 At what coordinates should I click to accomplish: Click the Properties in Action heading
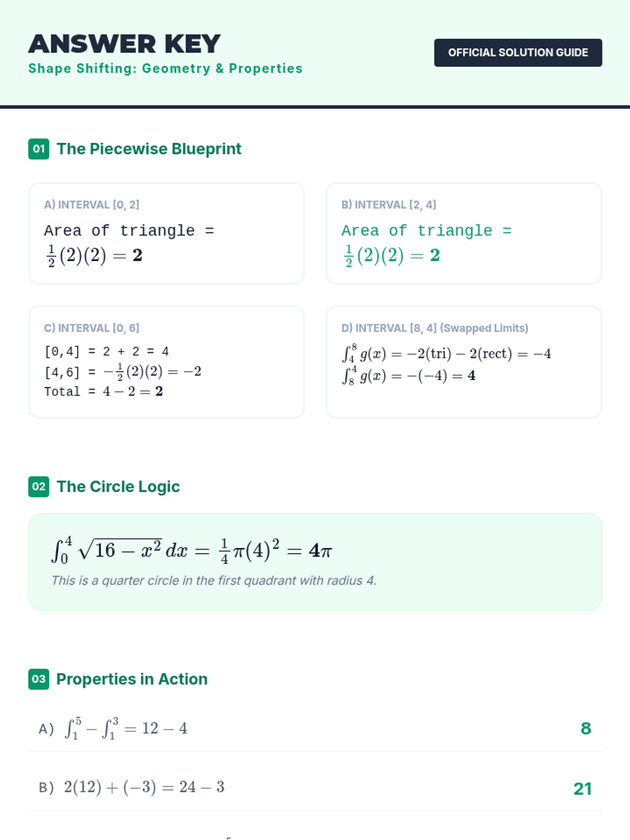pos(132,679)
